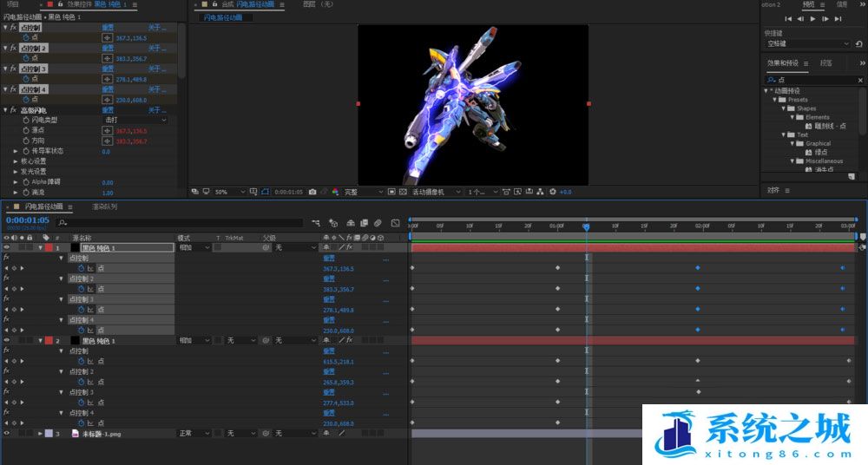868x465 pixels.
Task: Toggle hide shy layers icon in timeline
Action: click(351, 223)
